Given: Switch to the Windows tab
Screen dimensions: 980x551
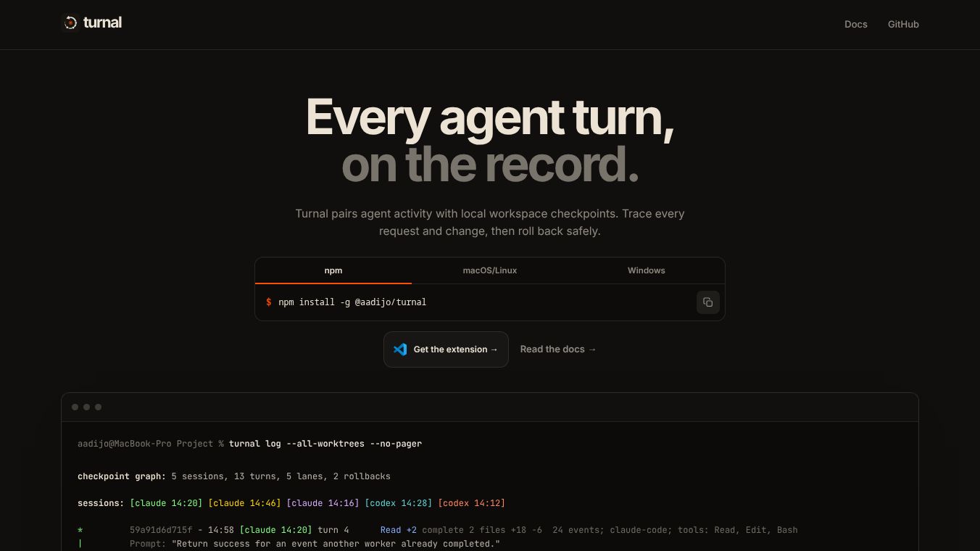Looking at the screenshot, I should (x=647, y=270).
